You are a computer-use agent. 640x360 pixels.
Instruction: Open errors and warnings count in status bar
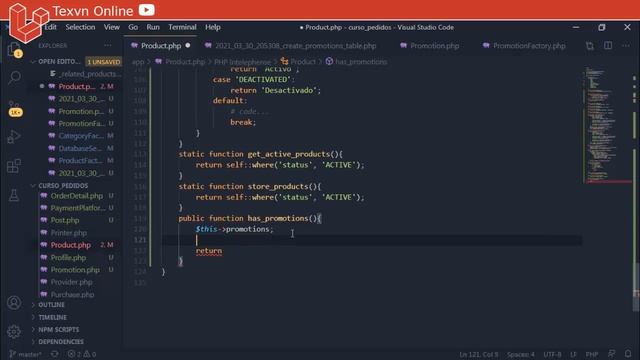click(x=82, y=354)
